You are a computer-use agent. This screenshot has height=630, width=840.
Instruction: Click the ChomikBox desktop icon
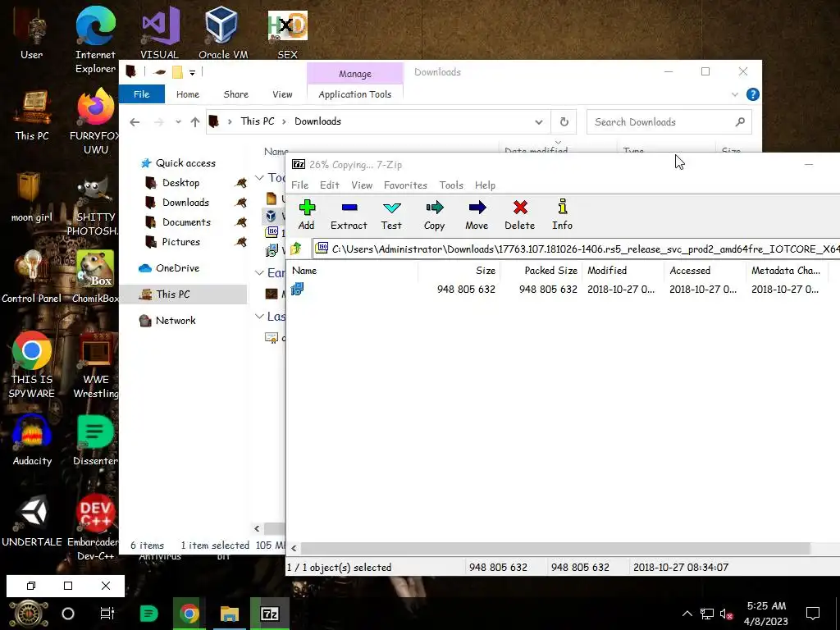[x=95, y=277]
